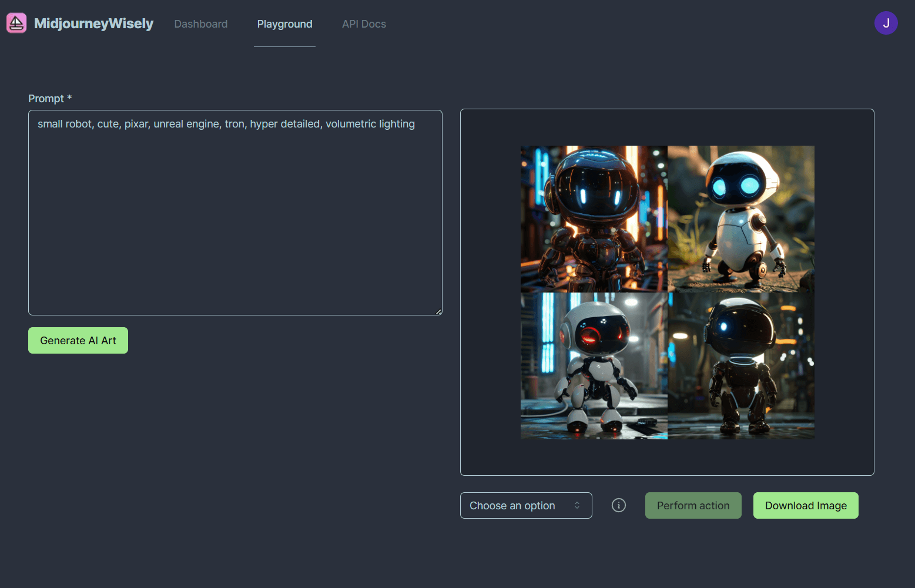
Task: Select the Playground navigation item
Action: [x=284, y=24]
